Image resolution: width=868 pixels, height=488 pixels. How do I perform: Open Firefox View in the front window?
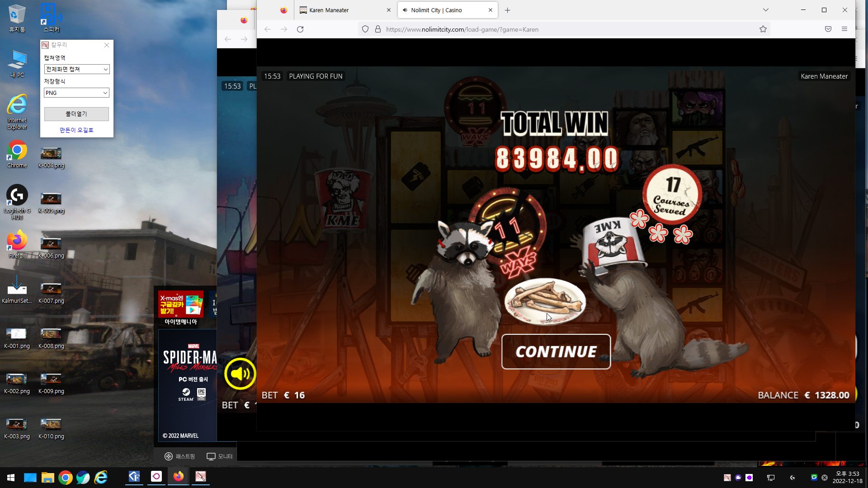click(283, 10)
